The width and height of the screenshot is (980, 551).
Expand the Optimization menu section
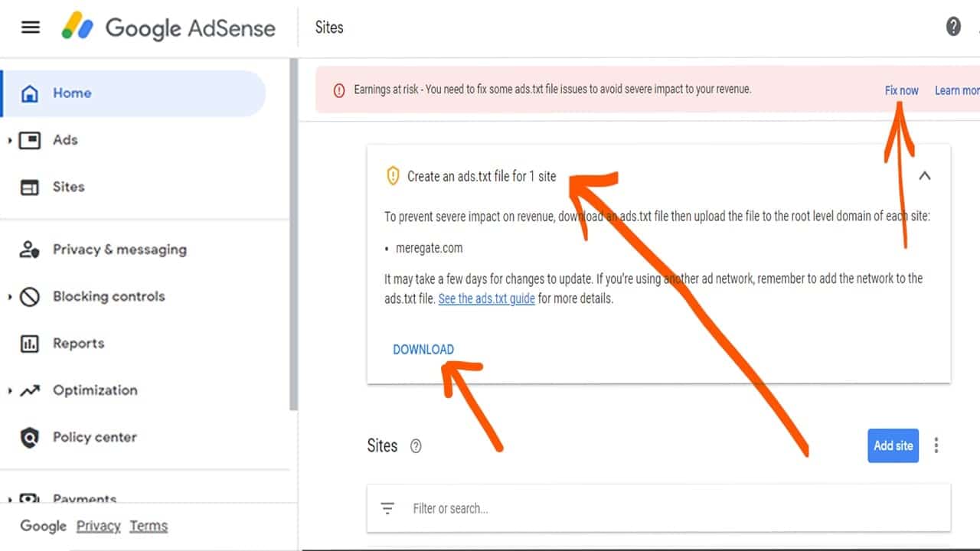(10, 391)
